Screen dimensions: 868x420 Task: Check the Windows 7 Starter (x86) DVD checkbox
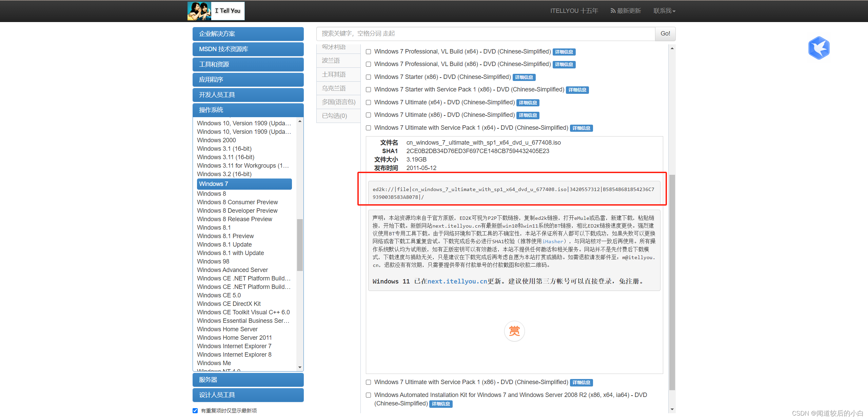(x=368, y=77)
